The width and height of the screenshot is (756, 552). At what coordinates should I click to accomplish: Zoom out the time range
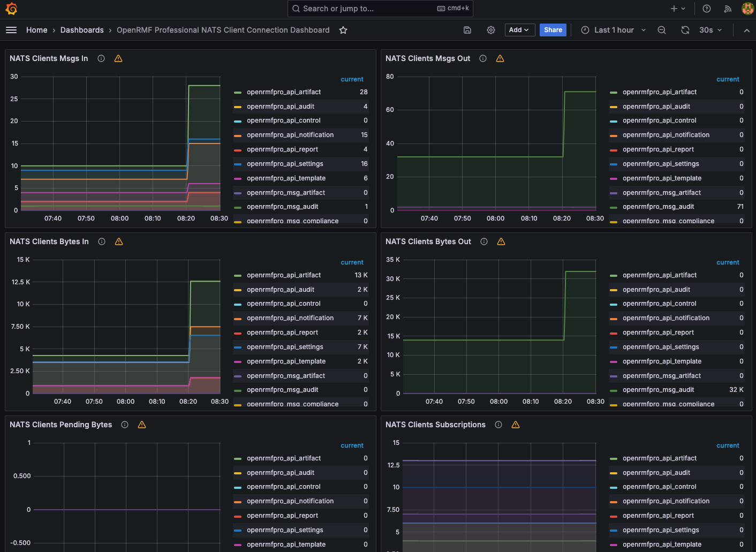click(662, 30)
